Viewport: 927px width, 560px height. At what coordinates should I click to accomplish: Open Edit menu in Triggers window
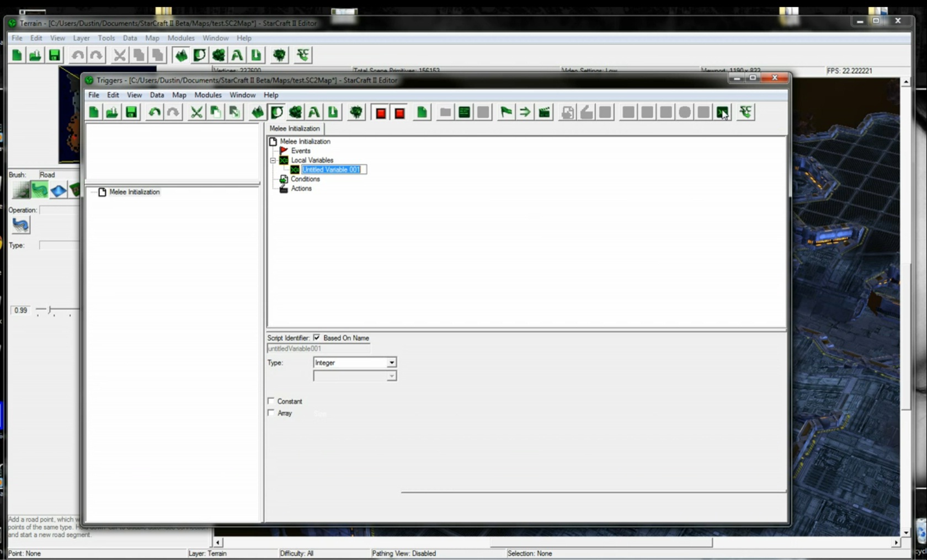tap(113, 95)
